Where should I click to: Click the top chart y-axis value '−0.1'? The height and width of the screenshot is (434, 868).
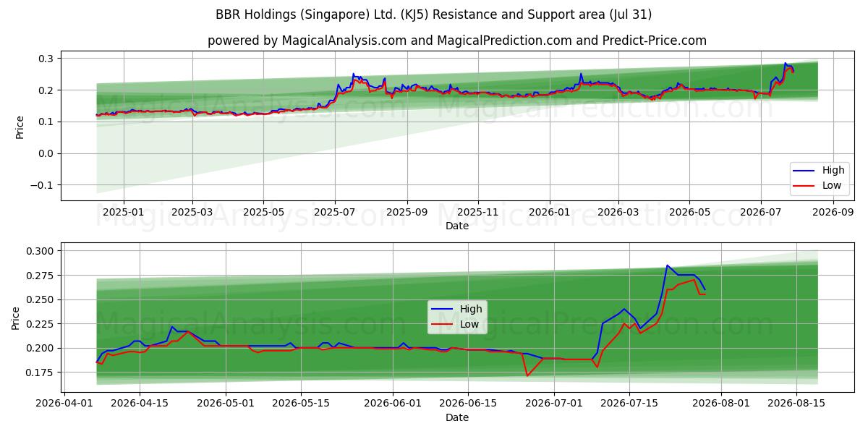(x=43, y=185)
